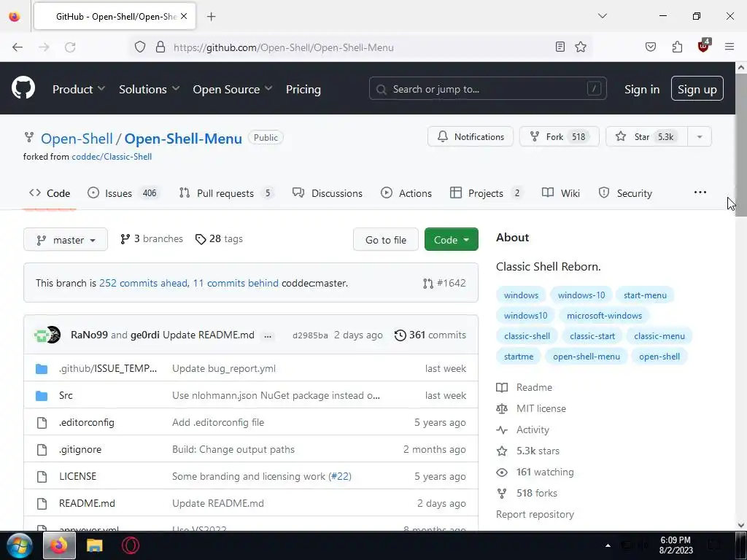Switch to the Actions tab
The width and height of the screenshot is (747, 560).
click(406, 192)
